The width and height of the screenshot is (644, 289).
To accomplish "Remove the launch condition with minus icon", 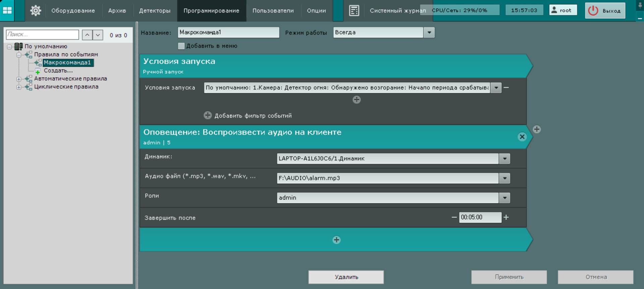I will (x=506, y=88).
